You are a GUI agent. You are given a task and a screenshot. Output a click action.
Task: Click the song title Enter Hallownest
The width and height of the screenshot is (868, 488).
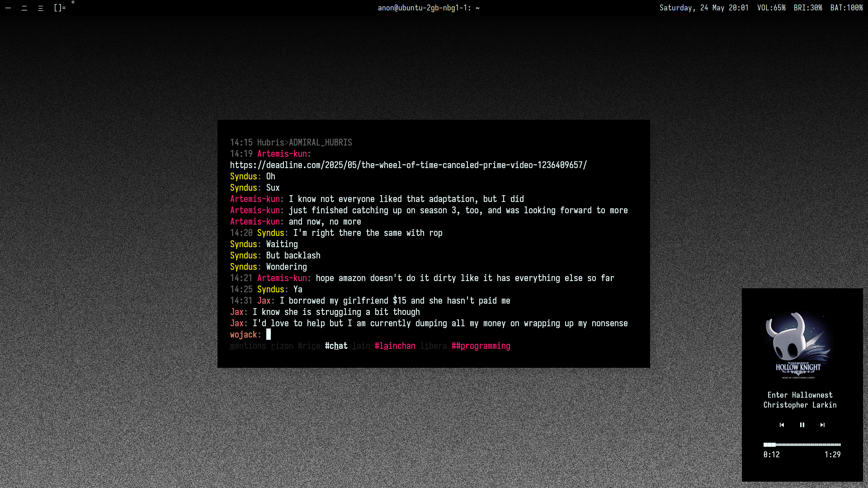click(800, 395)
